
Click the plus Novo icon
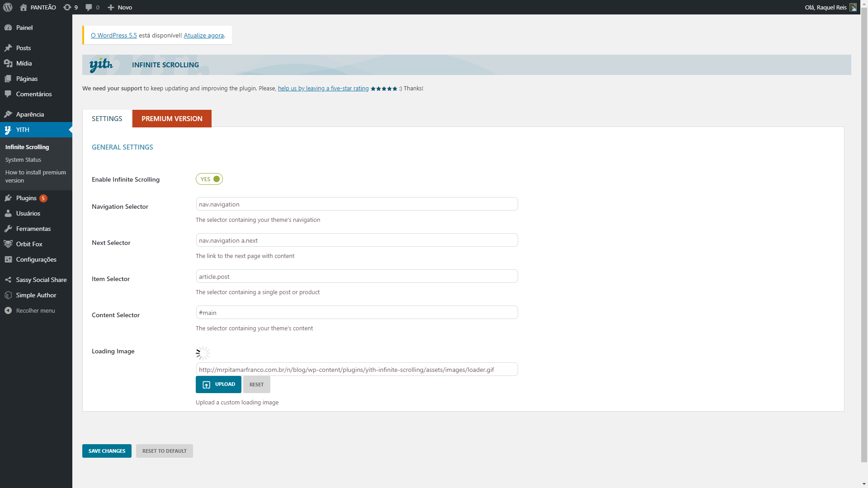[111, 7]
